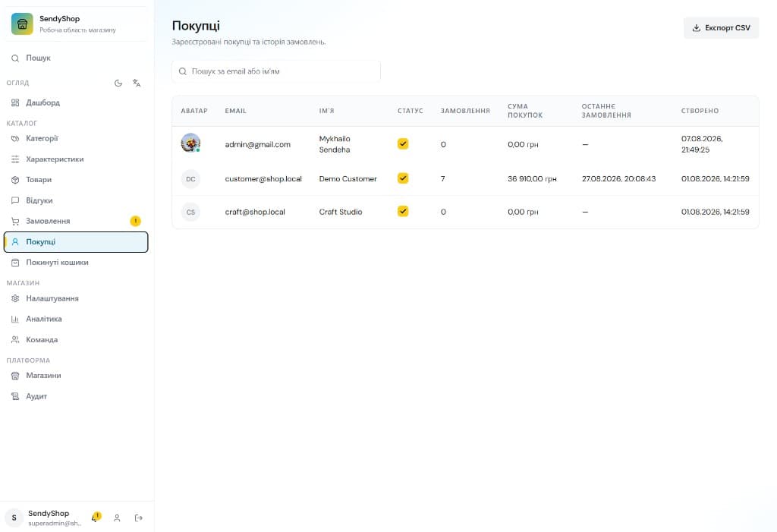Open notifications bell icon
This screenshot has height=532, width=777.
(96, 518)
